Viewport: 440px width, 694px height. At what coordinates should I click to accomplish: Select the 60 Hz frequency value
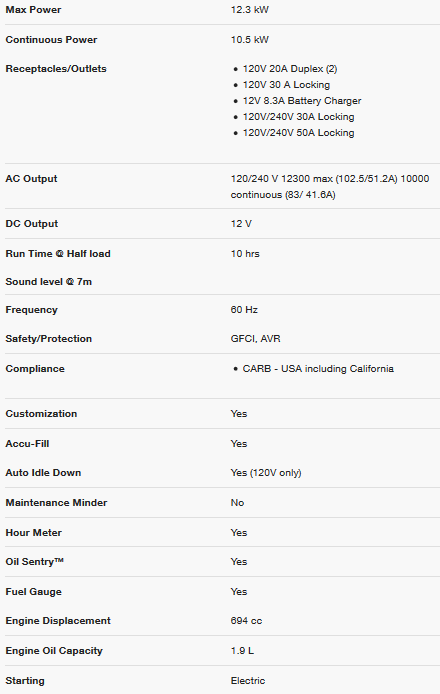(x=244, y=310)
